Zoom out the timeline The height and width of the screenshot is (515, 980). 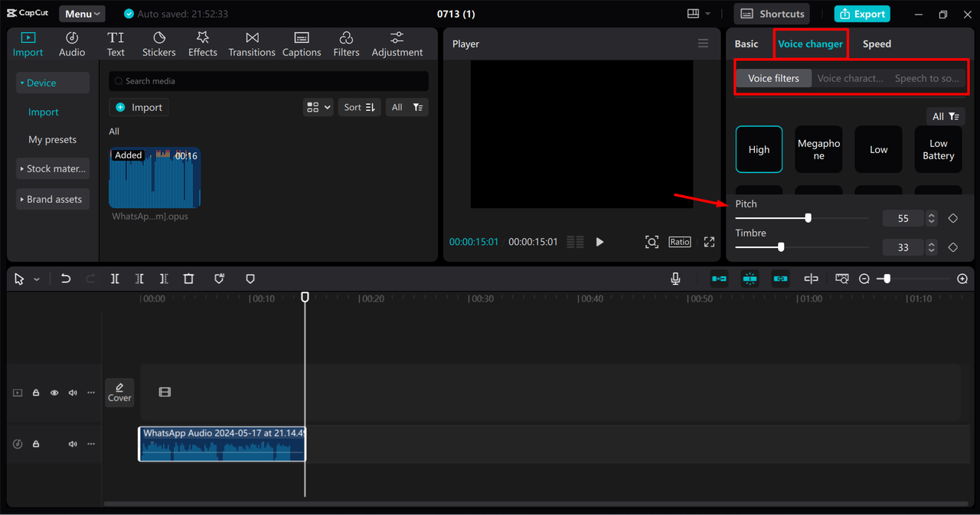(864, 279)
